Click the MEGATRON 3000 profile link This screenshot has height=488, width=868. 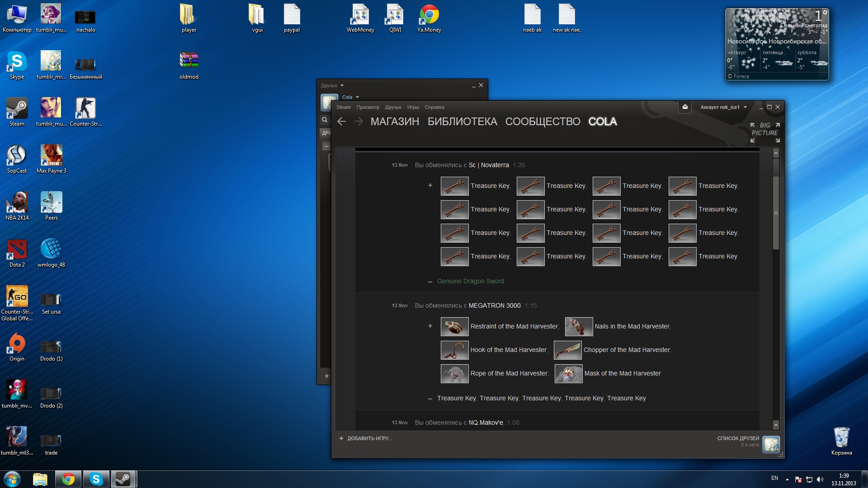point(494,305)
